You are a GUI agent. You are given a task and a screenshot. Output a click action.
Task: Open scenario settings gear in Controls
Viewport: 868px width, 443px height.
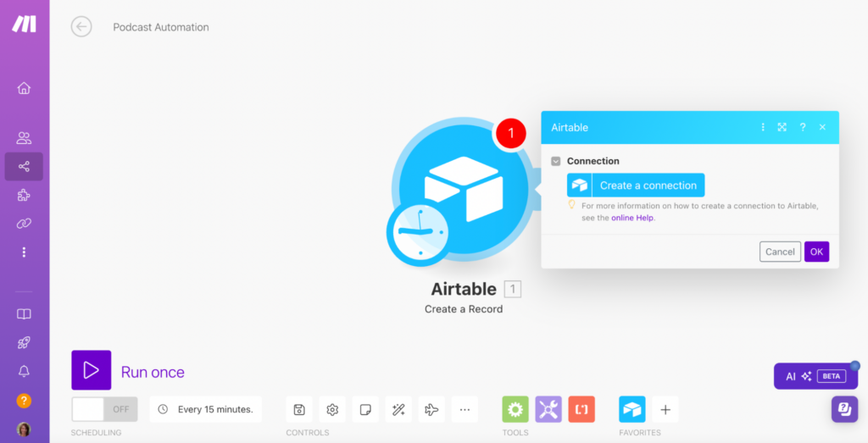tap(332, 410)
